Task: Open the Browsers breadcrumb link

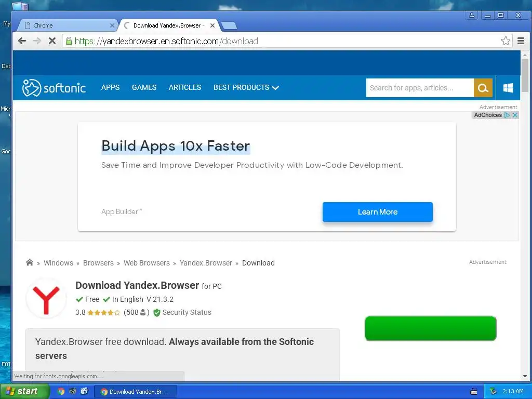Action: (x=98, y=263)
